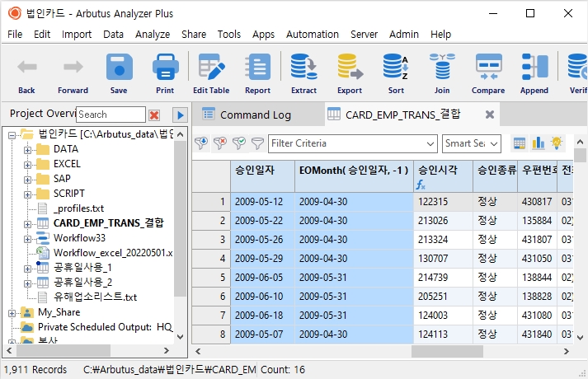Viewport: 588px width, 379px height.
Task: Click the funnel icon with green check
Action: tap(239, 143)
